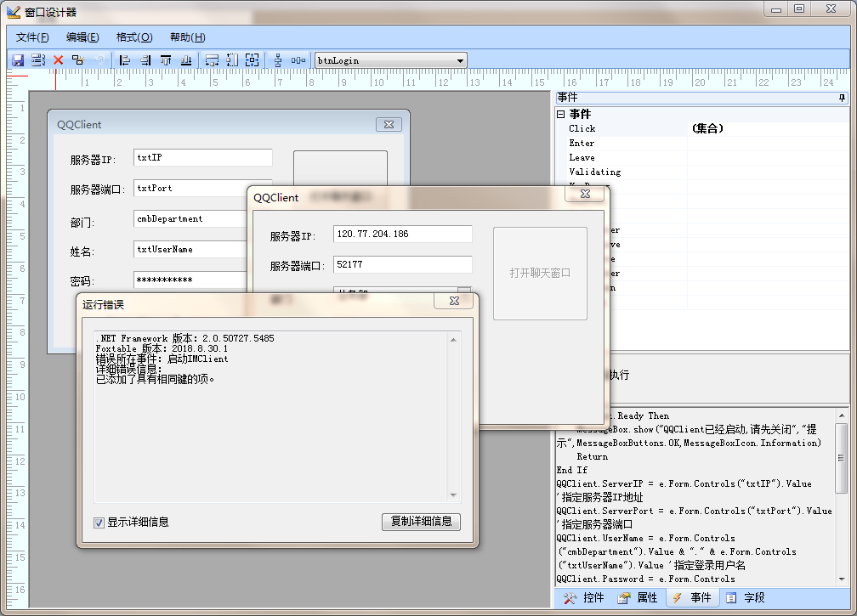The height and width of the screenshot is (616, 857).
Task: Click the (集合) value of Click event
Action: coord(707,129)
